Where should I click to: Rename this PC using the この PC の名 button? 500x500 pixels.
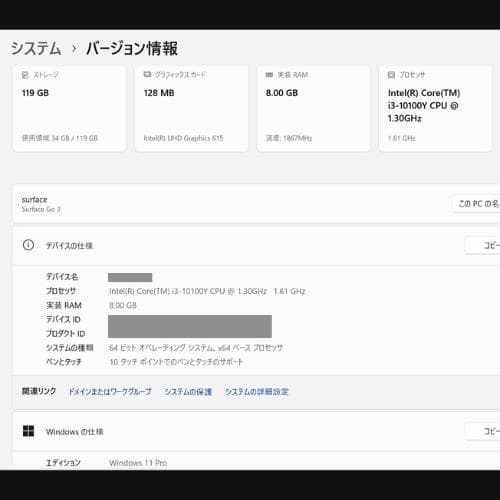tap(476, 203)
